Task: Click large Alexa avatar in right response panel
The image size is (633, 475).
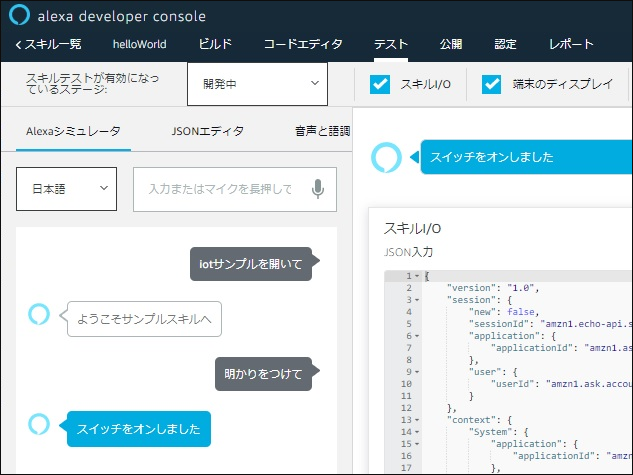Action: point(386,157)
